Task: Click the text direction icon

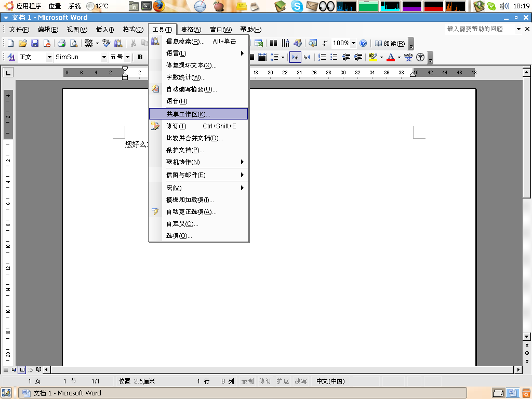Action: click(285, 43)
